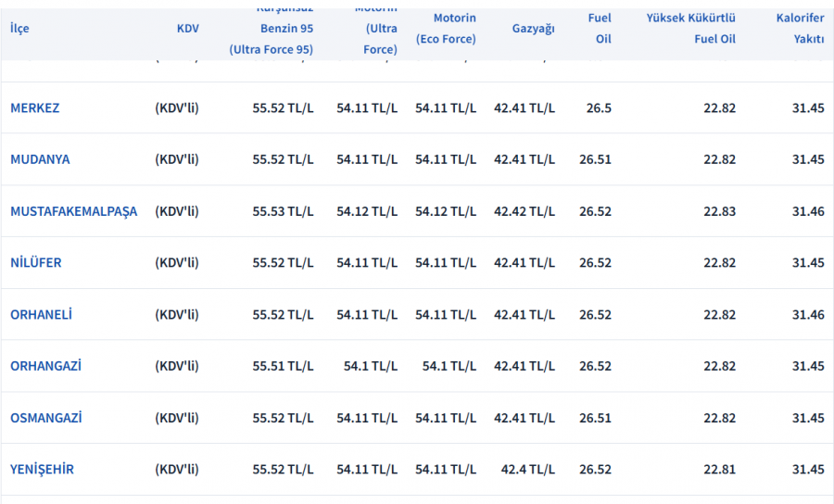Click the 31.46 Kalorifer Yakıtı value for Orhaneli
Viewport: 834px width, 504px height.
(x=807, y=315)
